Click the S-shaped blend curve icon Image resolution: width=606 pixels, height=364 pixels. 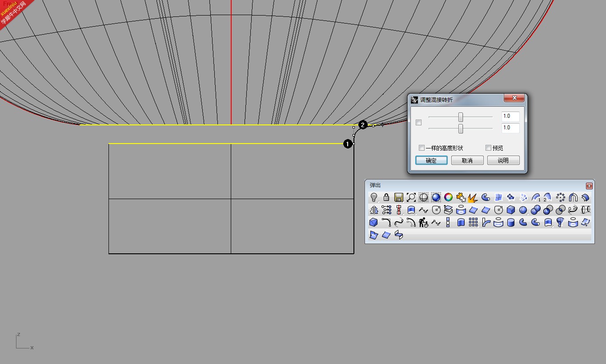coord(399,222)
